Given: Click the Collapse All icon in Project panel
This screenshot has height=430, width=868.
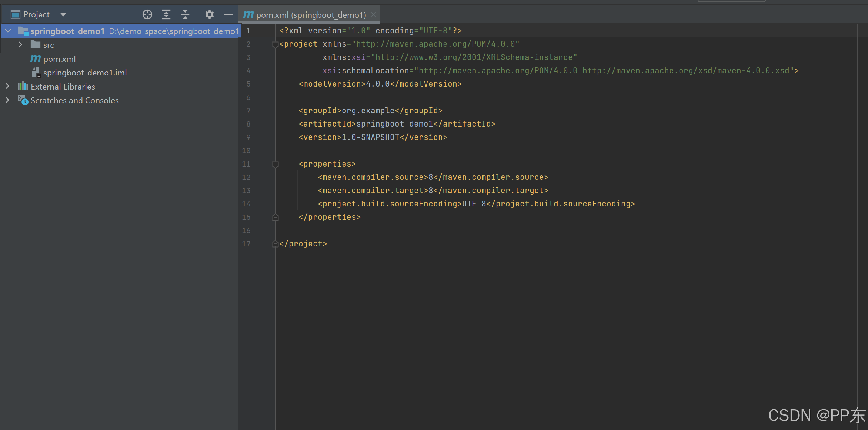Looking at the screenshot, I should coord(185,14).
